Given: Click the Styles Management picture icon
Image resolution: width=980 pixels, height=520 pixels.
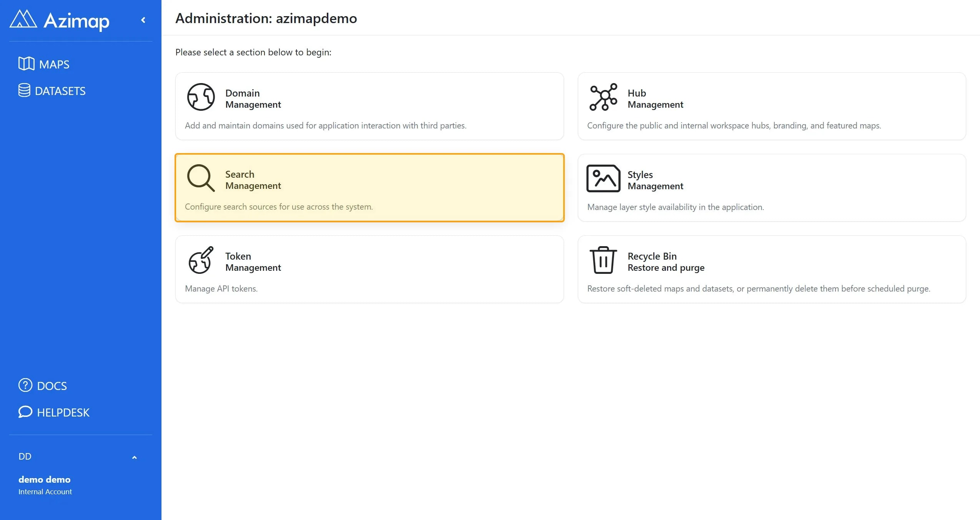Looking at the screenshot, I should [603, 178].
